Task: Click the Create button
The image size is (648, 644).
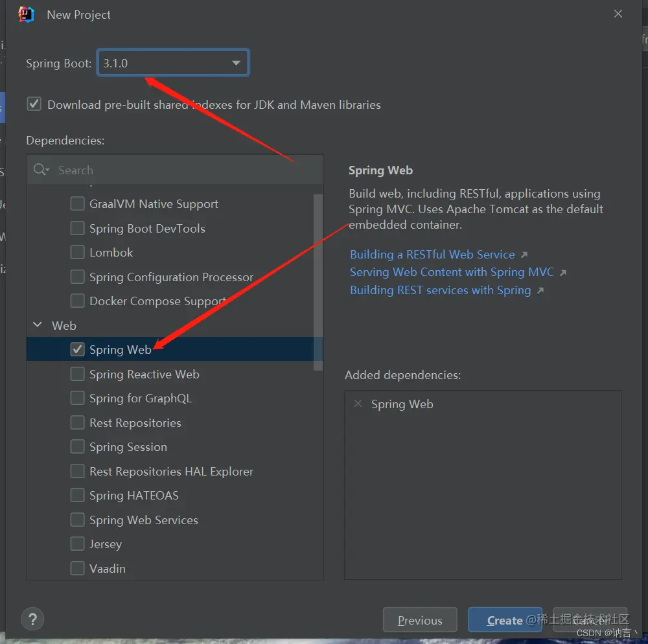Action: tap(505, 619)
